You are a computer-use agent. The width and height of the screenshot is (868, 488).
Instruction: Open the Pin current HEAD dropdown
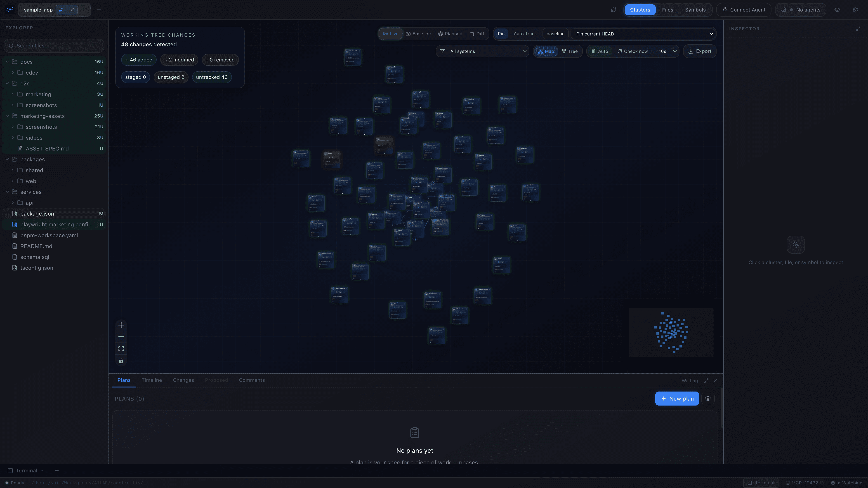tap(643, 34)
